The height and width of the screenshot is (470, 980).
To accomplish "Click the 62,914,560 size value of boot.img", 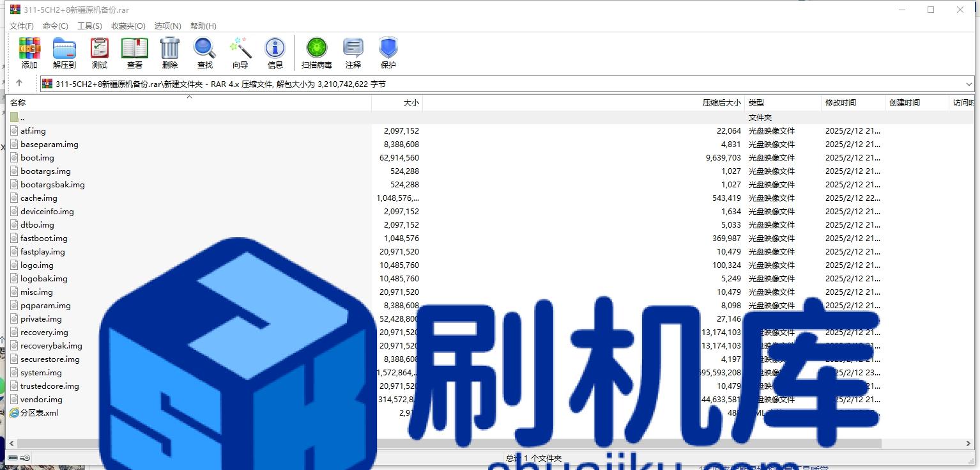I will [x=399, y=157].
